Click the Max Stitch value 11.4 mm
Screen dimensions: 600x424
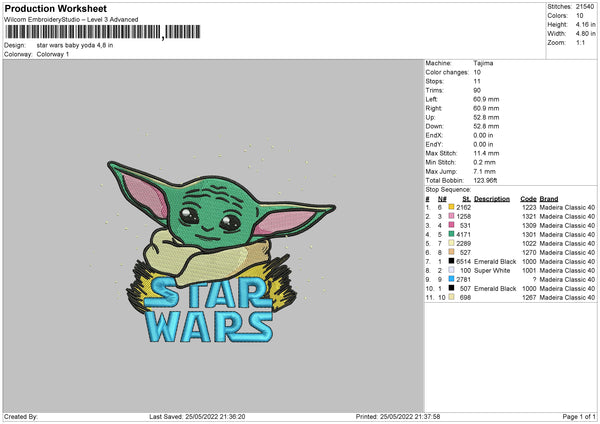point(486,153)
